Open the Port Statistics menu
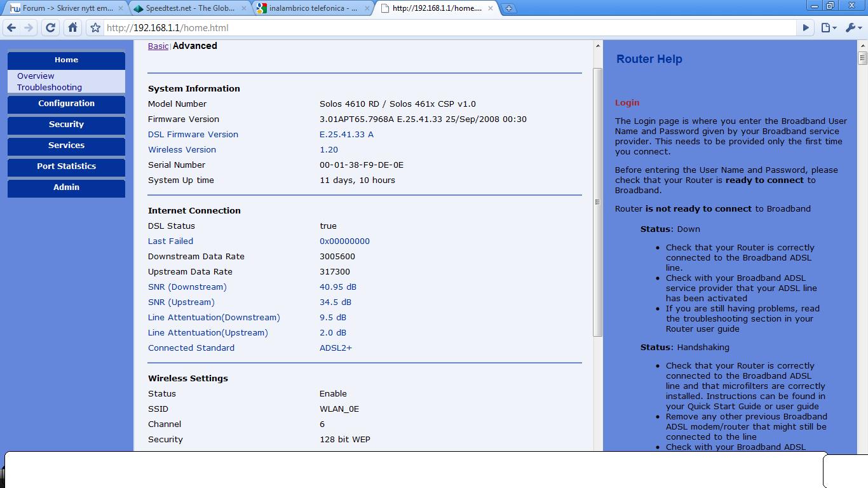 pyautogui.click(x=66, y=166)
